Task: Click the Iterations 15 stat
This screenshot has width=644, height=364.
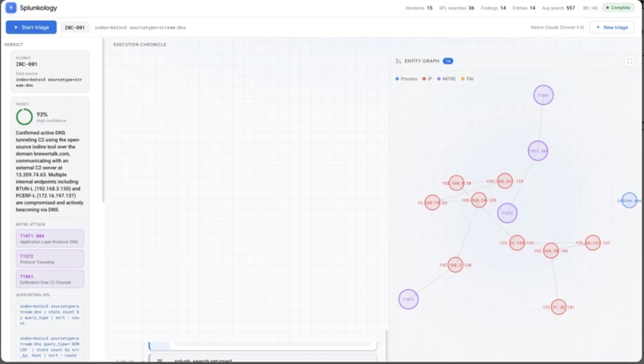Action: (x=419, y=8)
